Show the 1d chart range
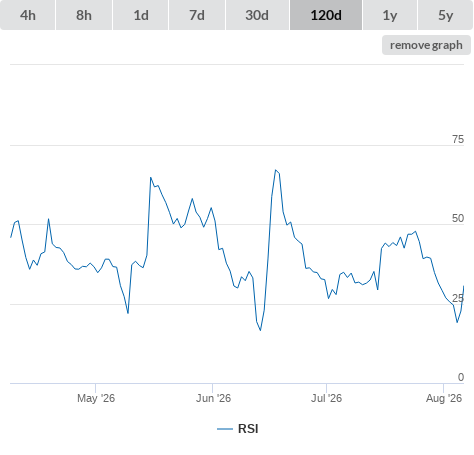Image resolution: width=474 pixels, height=455 pixels. point(141,15)
